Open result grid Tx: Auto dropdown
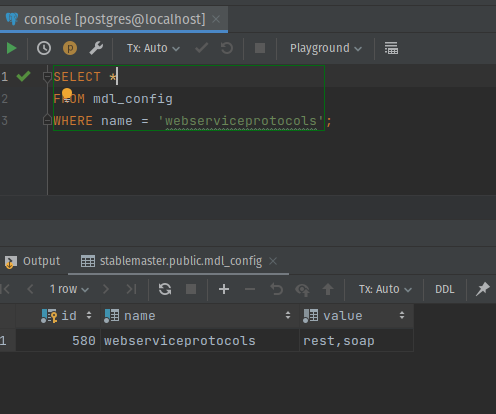The height and width of the screenshot is (414, 496). 385,289
